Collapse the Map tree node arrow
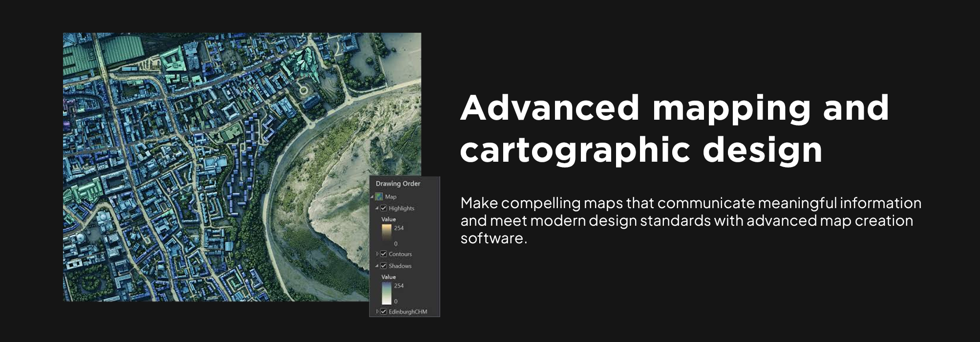Image resolution: width=980 pixels, height=342 pixels. 372,197
